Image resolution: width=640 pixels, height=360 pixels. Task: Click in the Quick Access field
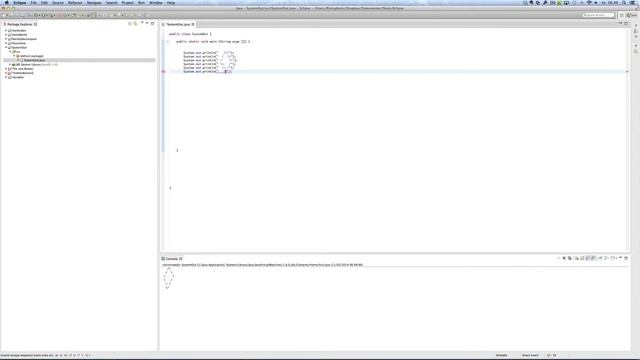(598, 15)
